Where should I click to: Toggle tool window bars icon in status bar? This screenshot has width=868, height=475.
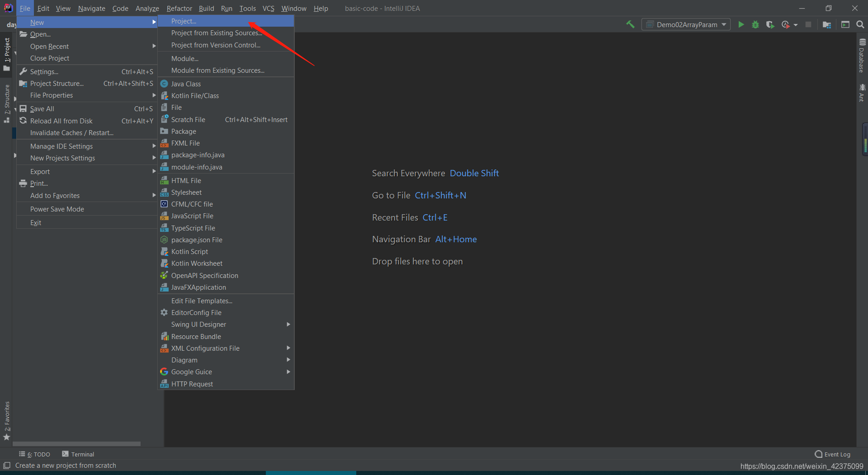[x=6, y=466]
